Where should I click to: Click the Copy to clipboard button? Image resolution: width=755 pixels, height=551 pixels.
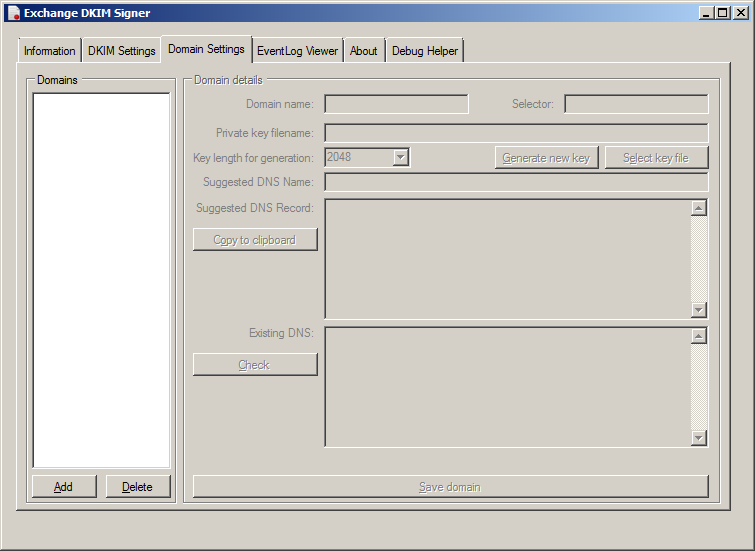coord(255,239)
